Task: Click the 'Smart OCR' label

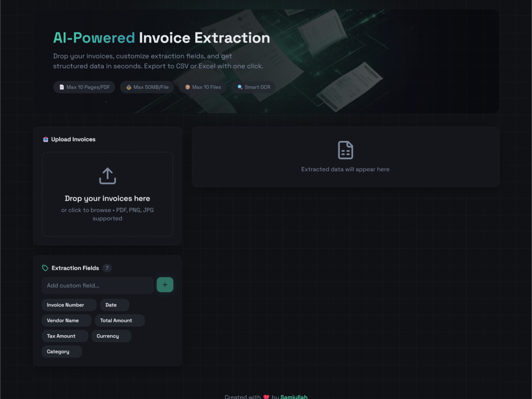Action: click(x=257, y=87)
